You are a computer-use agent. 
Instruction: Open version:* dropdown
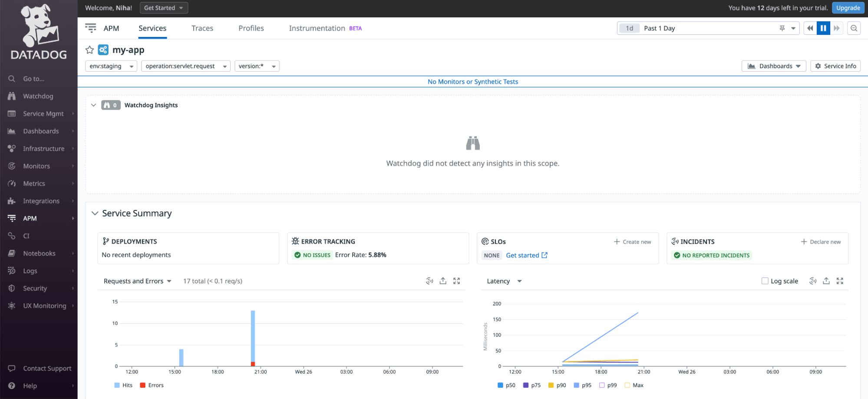[257, 66]
